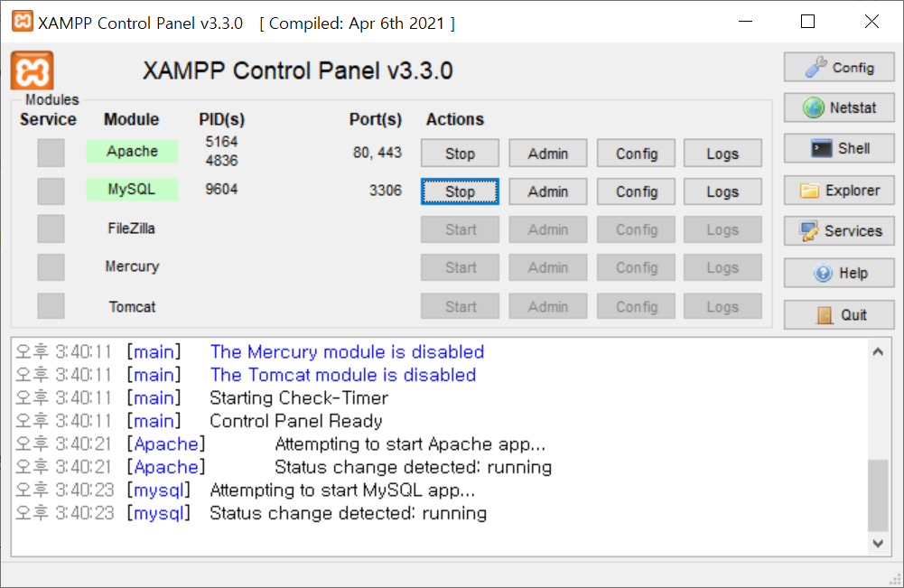Click 'Attempting to start MySQL app...' log line
The image size is (904, 588).
(x=342, y=490)
